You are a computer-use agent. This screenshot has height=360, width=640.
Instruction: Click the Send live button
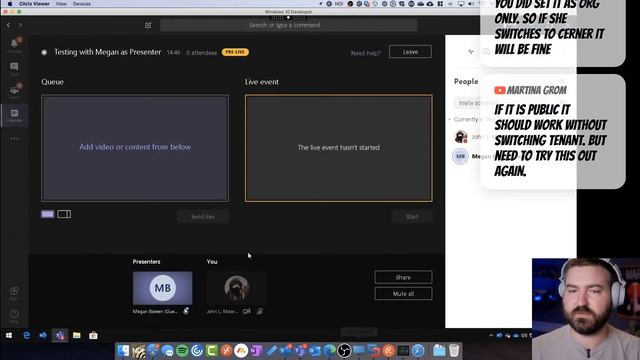tap(203, 217)
